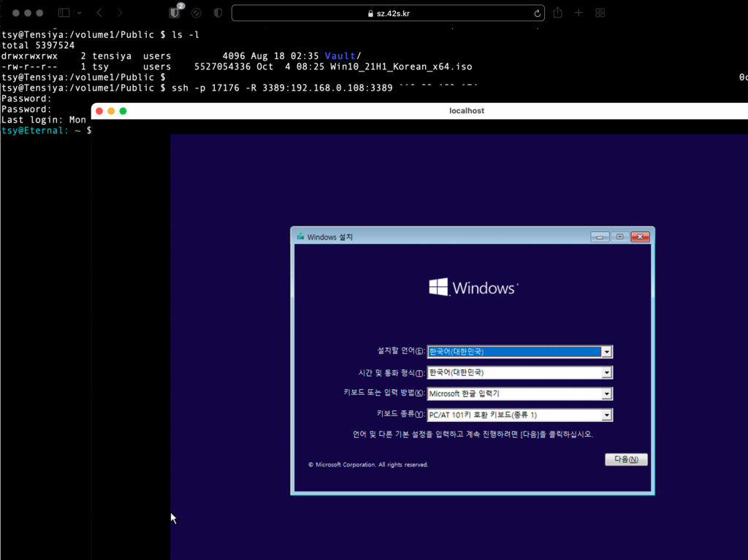
Task: Maximize the Windows 설치 dialog
Action: tap(619, 237)
